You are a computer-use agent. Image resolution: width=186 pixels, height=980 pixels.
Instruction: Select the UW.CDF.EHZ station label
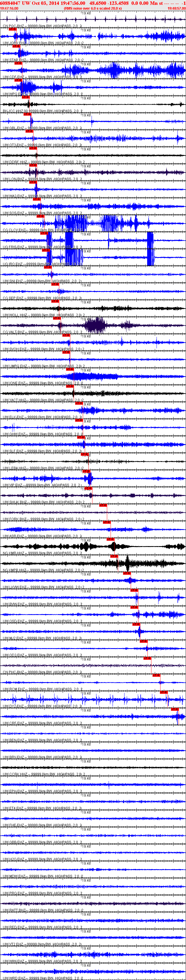[x=42, y=77]
